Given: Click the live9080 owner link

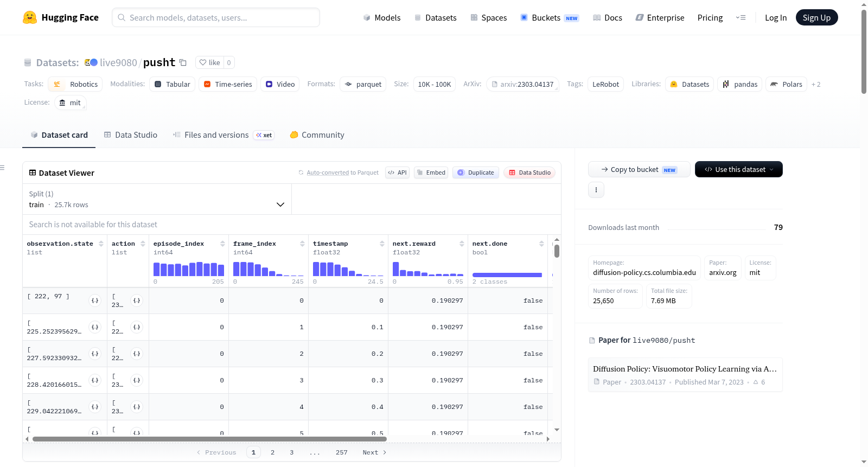Looking at the screenshot, I should [x=118, y=62].
